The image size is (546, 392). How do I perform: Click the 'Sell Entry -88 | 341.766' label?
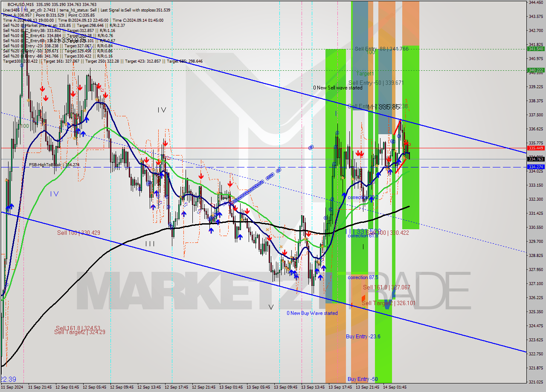pyautogui.click(x=382, y=49)
